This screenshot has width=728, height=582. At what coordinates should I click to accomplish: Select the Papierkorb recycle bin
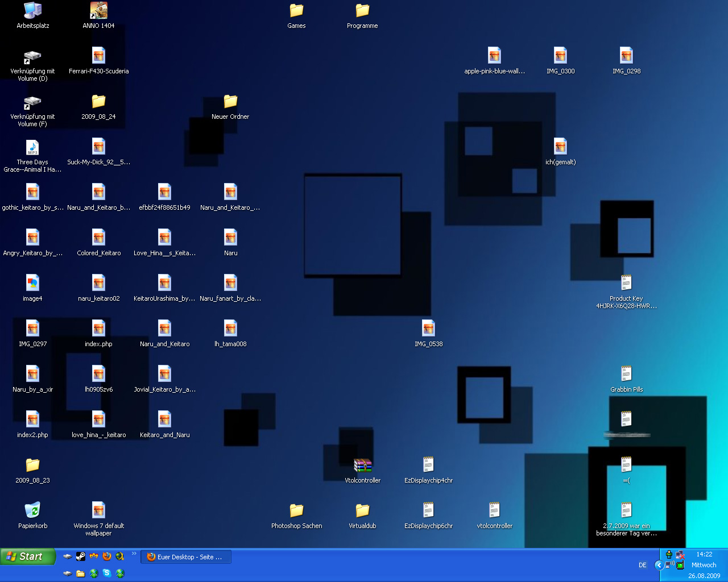click(x=32, y=510)
